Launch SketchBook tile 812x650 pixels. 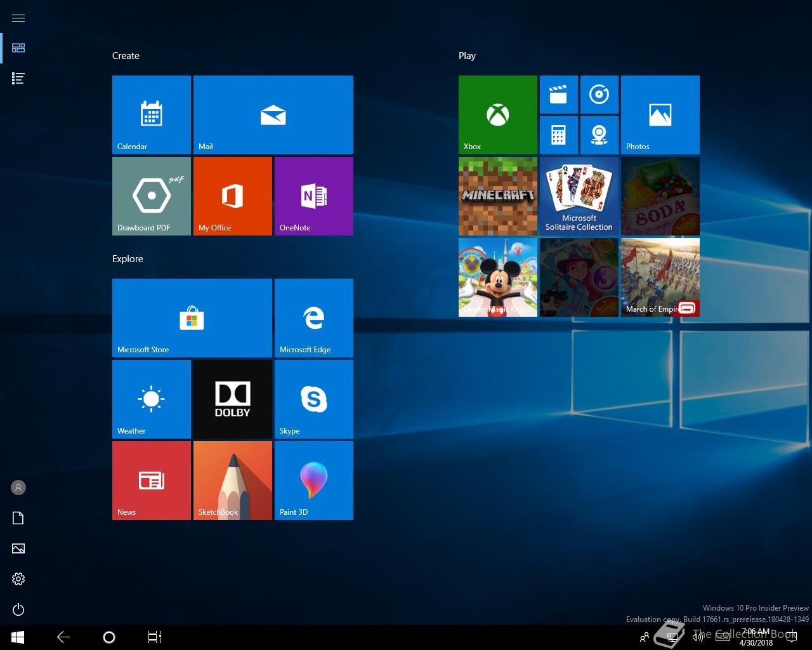233,481
